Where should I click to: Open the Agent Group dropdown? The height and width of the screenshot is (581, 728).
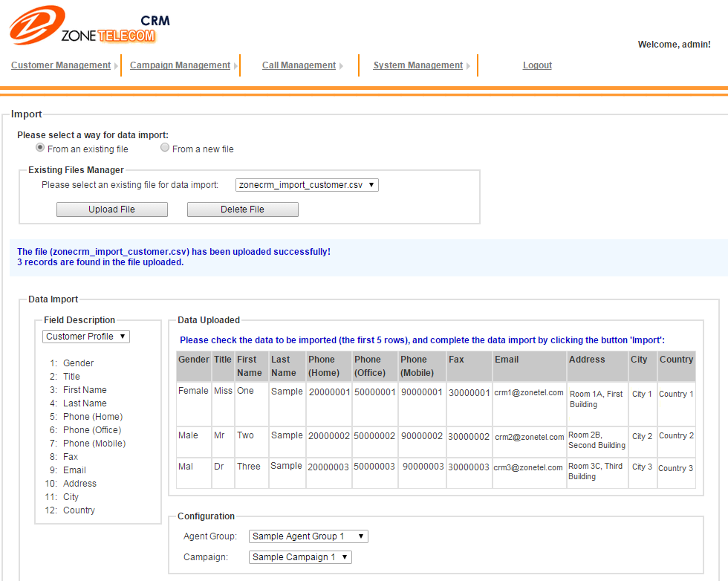pyautogui.click(x=308, y=536)
